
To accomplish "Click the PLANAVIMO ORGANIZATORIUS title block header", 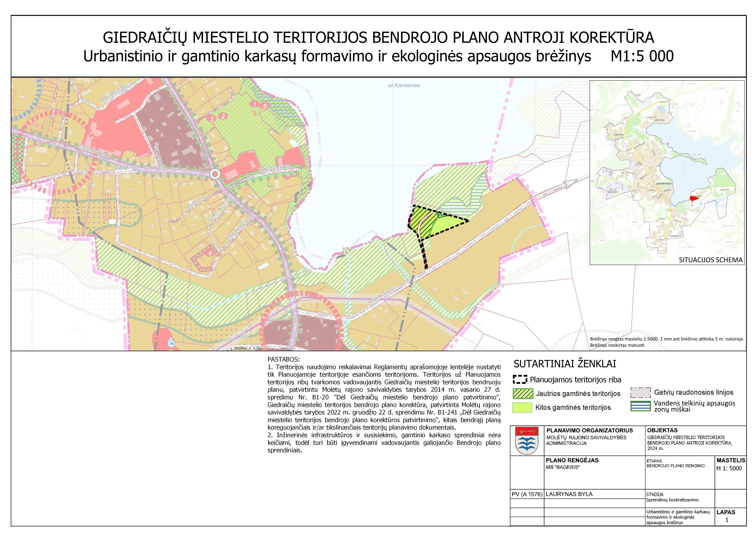I will (x=590, y=430).
